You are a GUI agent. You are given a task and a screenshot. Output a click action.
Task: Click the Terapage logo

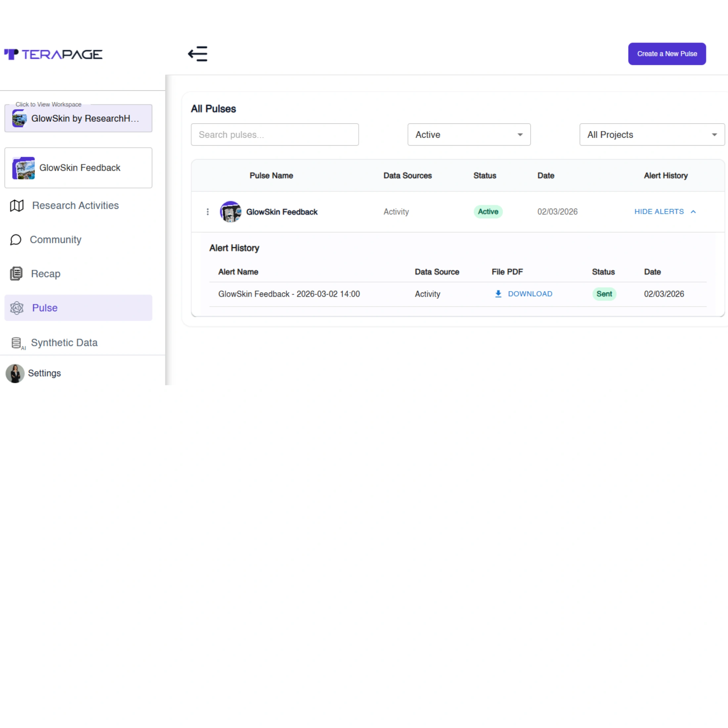53,54
